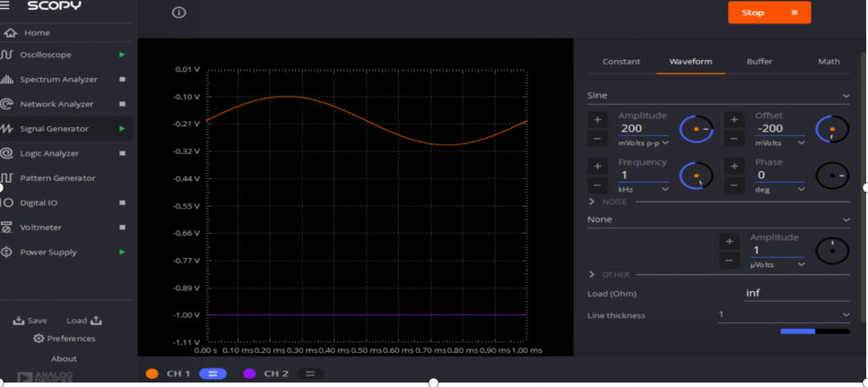Click the orange Stop button
Screen dimensions: 868x387
pos(769,13)
